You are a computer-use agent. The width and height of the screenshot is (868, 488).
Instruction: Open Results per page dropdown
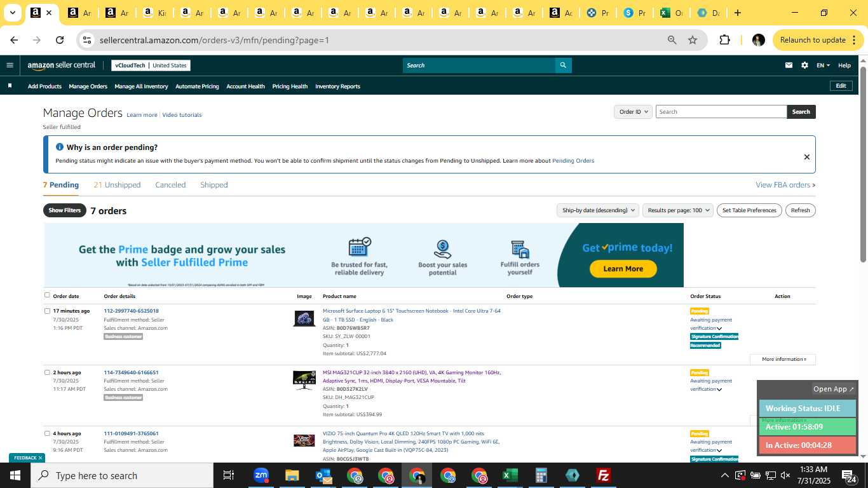point(677,210)
